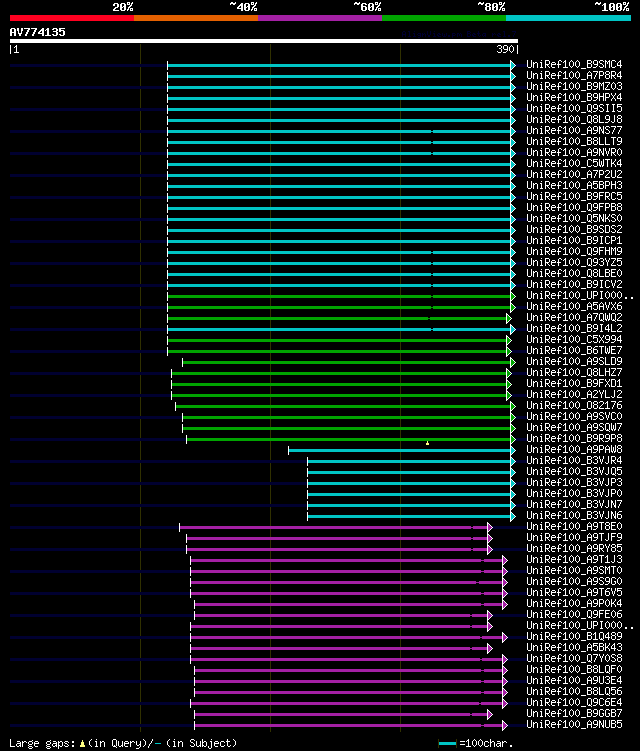Viewport: 640px width, 751px height.
Task: Click the UniRef100_Q8LBE0 label
Action: pyautogui.click(x=574, y=273)
